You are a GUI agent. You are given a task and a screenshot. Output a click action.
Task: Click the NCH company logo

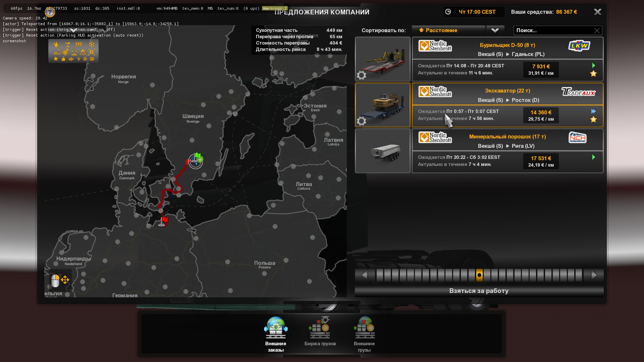point(577,137)
